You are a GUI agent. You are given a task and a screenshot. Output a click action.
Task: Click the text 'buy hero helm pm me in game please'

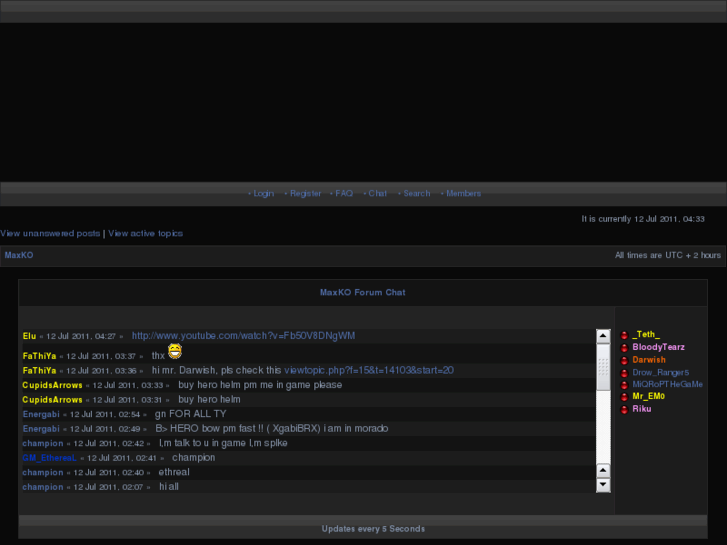[260, 385]
